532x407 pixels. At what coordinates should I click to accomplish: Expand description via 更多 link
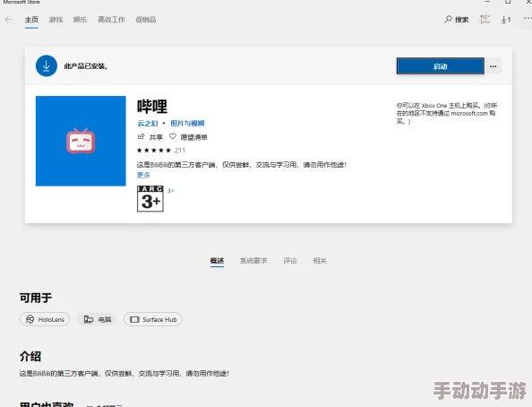(143, 175)
